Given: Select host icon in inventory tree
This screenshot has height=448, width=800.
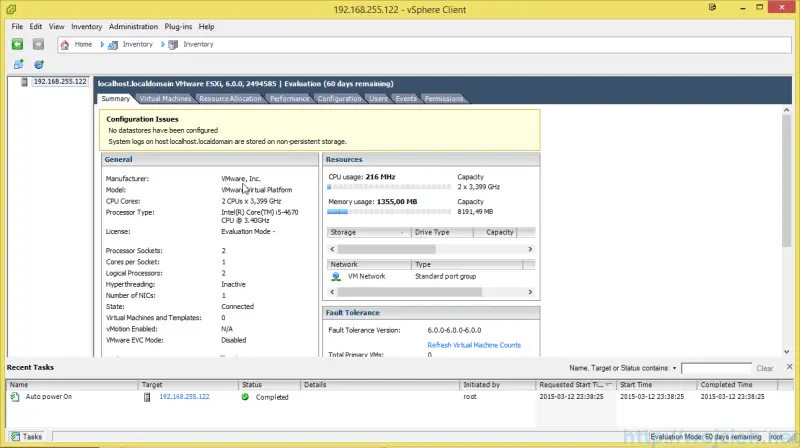Looking at the screenshot, I should [24, 82].
